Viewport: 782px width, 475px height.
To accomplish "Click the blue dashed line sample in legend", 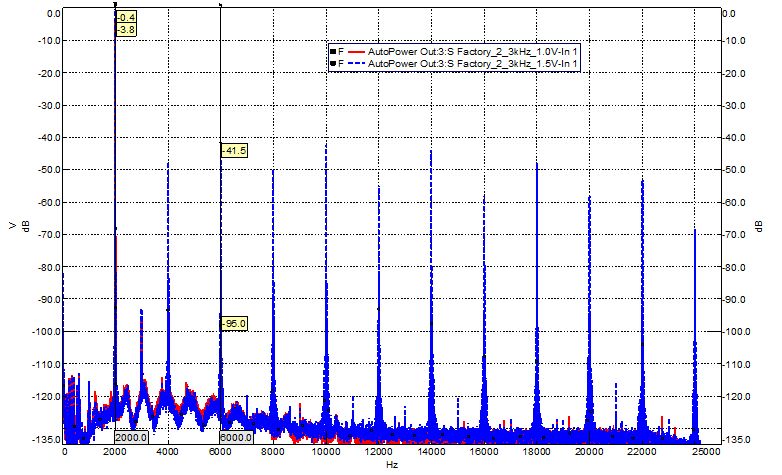I will (x=356, y=63).
